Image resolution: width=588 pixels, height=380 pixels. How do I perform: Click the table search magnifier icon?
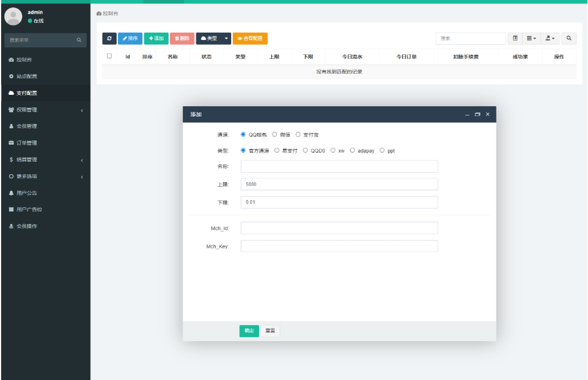(x=569, y=38)
